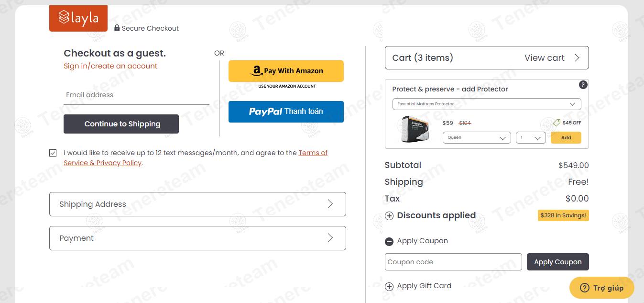Expand Apply Gift Card plus icon
Image resolution: width=644 pixels, height=303 pixels.
tap(389, 287)
